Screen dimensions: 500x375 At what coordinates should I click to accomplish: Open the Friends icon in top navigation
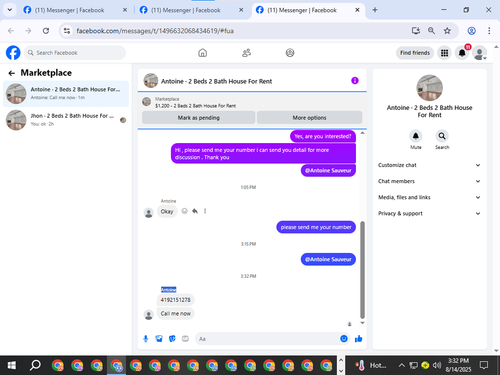pyautogui.click(x=246, y=53)
